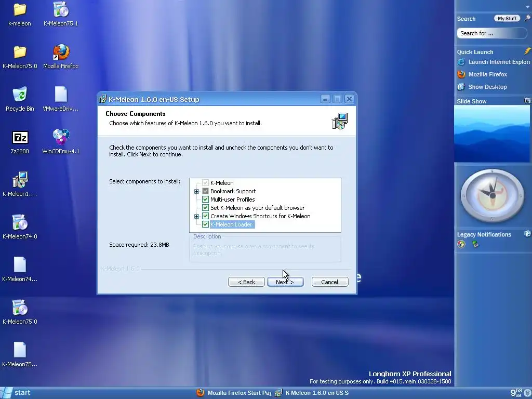Viewport: 532px width, 399px height.
Task: Click the Slide Show camera icon
Action: (528, 100)
